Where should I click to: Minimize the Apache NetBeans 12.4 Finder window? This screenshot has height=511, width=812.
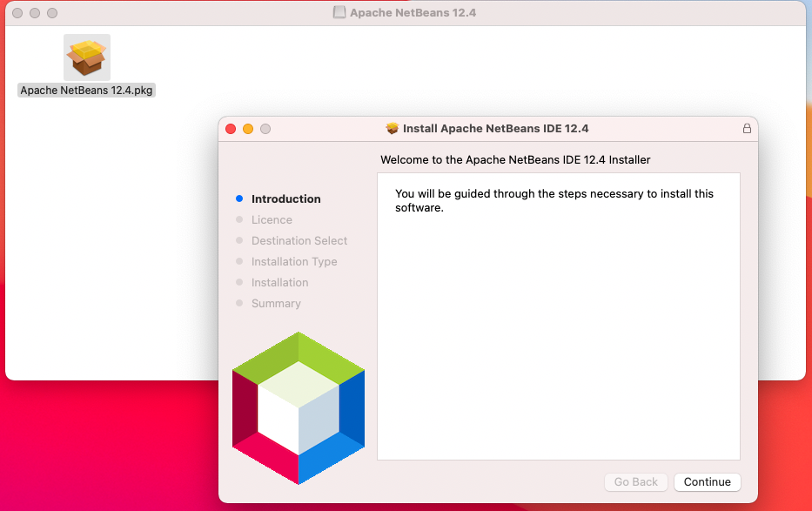(x=35, y=14)
